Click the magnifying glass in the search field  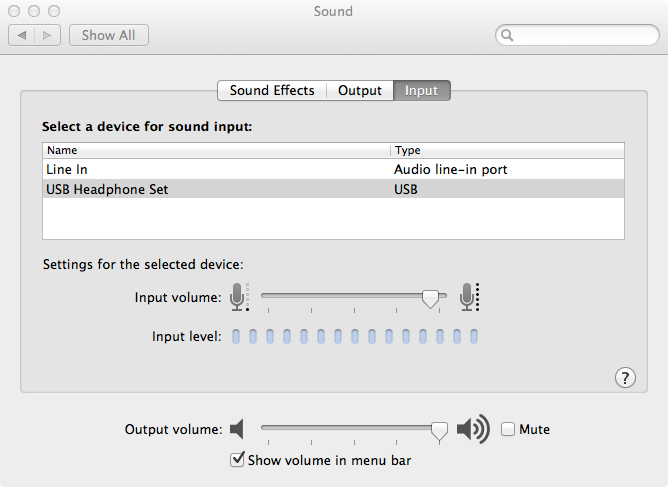click(508, 36)
